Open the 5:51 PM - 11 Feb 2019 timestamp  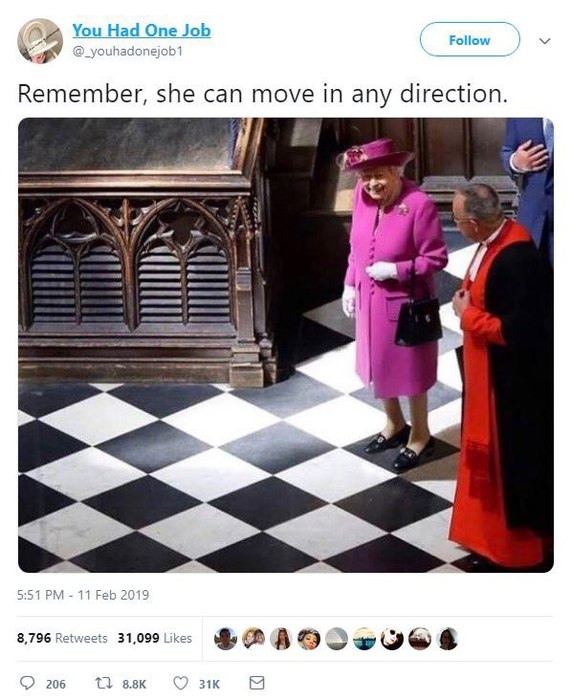pos(83,595)
